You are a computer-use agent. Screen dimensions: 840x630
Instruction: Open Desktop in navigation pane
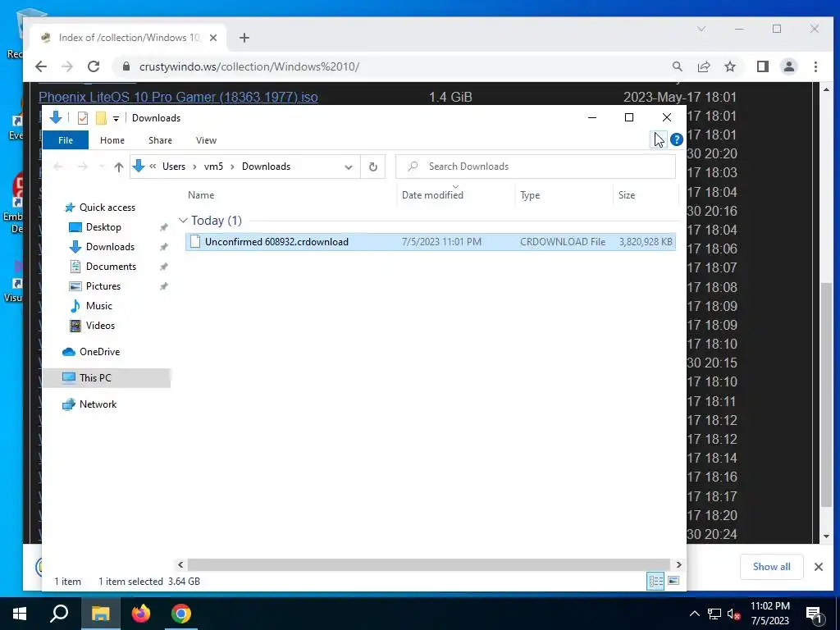tap(103, 227)
